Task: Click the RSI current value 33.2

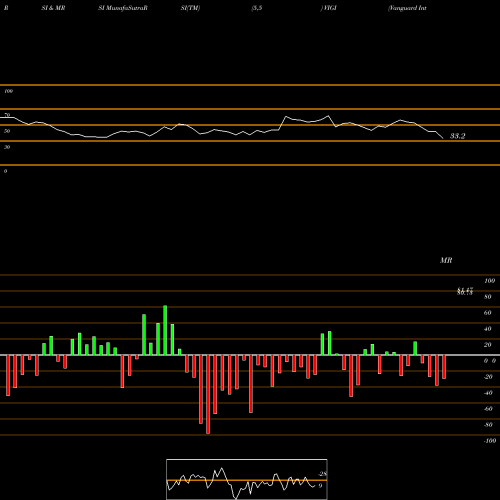Action: 457,136
